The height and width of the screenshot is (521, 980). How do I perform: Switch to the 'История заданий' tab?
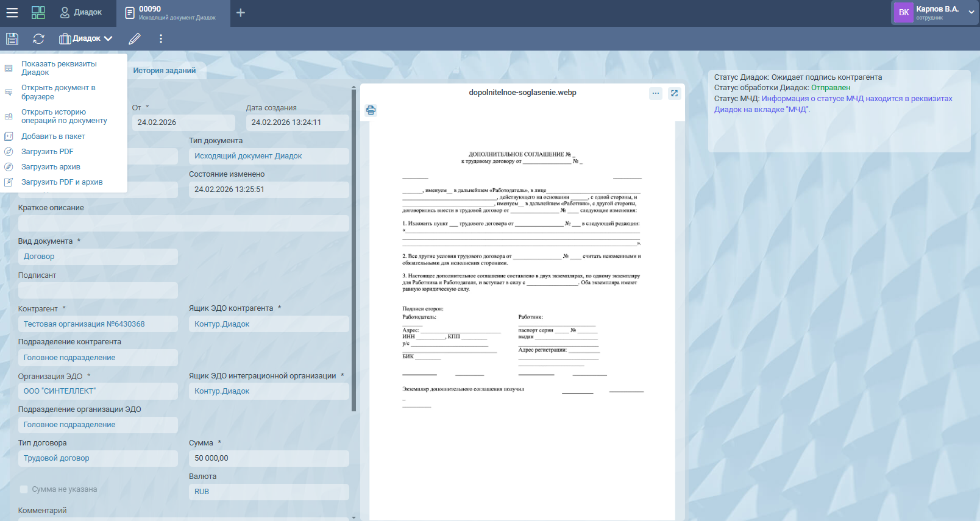(165, 71)
